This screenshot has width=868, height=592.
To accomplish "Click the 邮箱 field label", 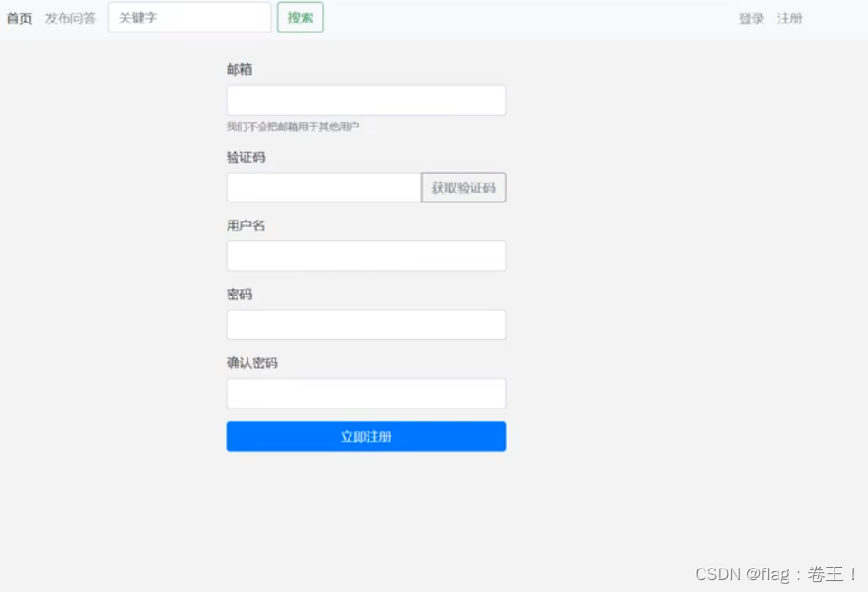I will (239, 70).
